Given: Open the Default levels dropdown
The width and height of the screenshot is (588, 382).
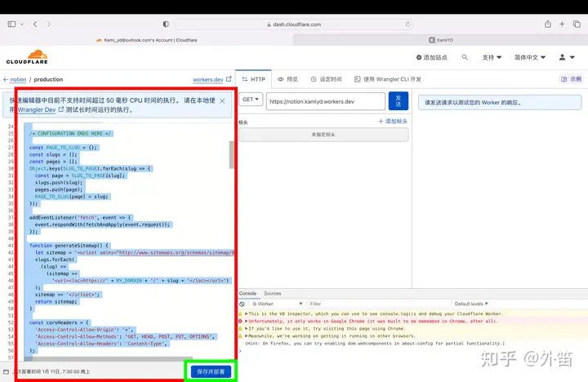Looking at the screenshot, I should pyautogui.click(x=471, y=304).
